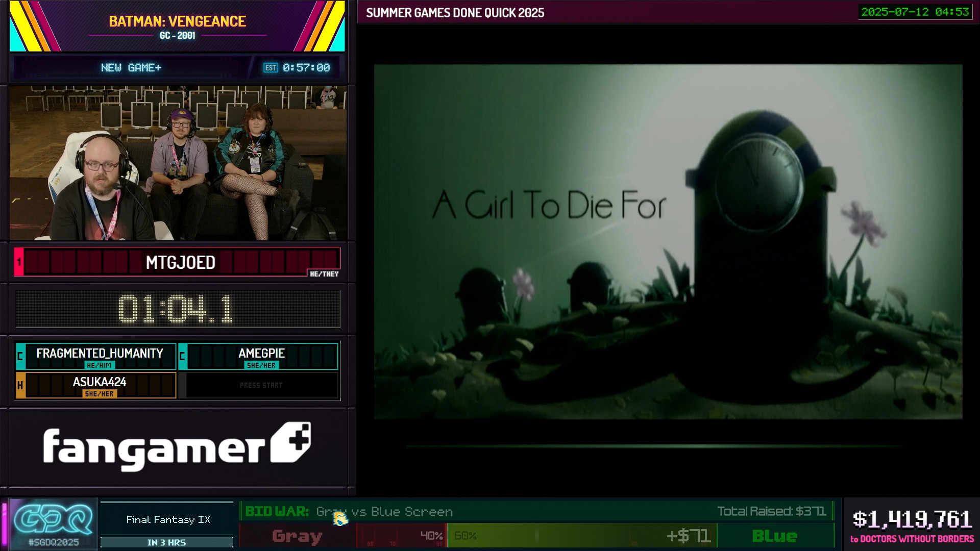Click the IN 3 HRS label
The width and height of the screenshot is (980, 551).
(x=166, y=542)
